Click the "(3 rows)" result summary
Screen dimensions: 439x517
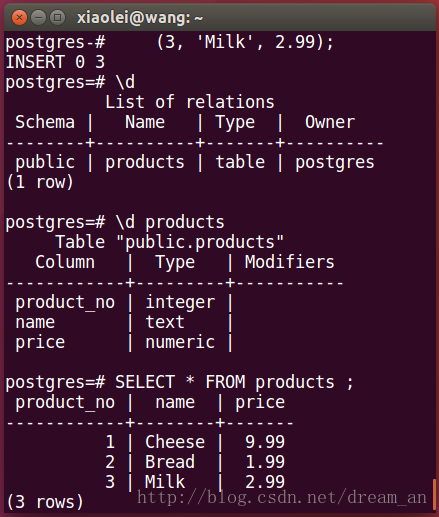coord(45,502)
